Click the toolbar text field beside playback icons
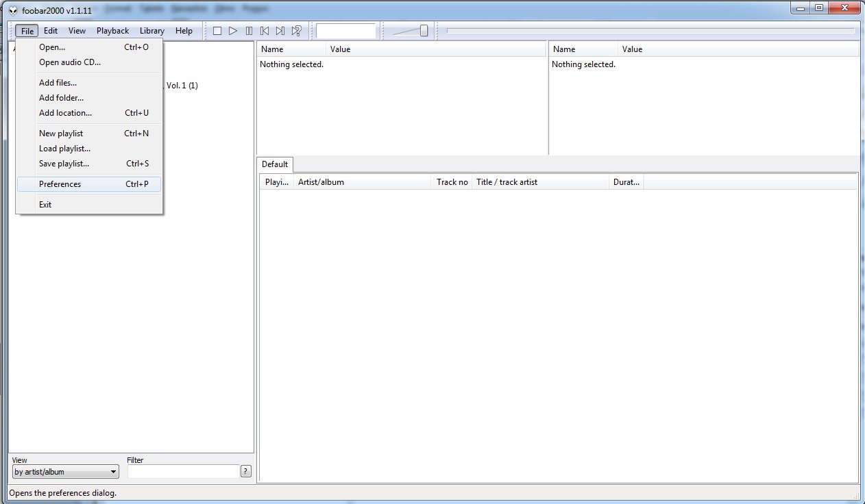 pyautogui.click(x=345, y=31)
